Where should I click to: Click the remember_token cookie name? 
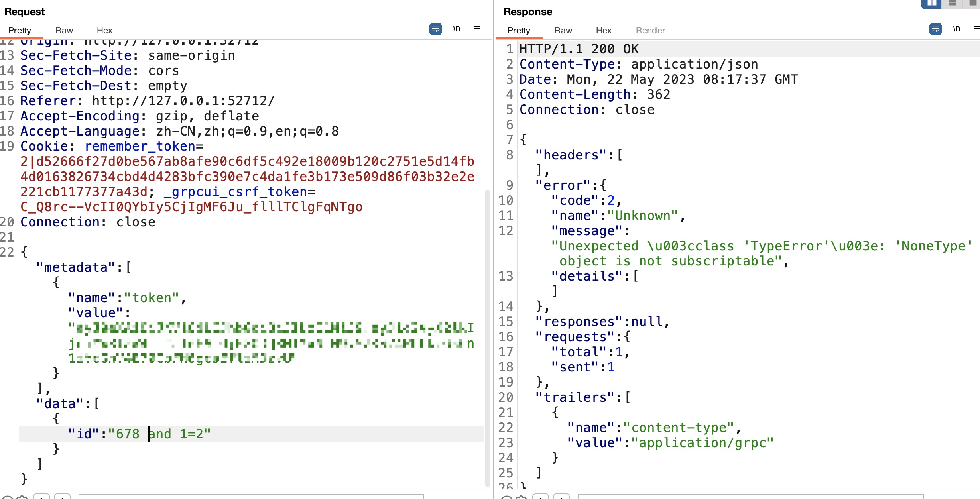[x=140, y=146]
